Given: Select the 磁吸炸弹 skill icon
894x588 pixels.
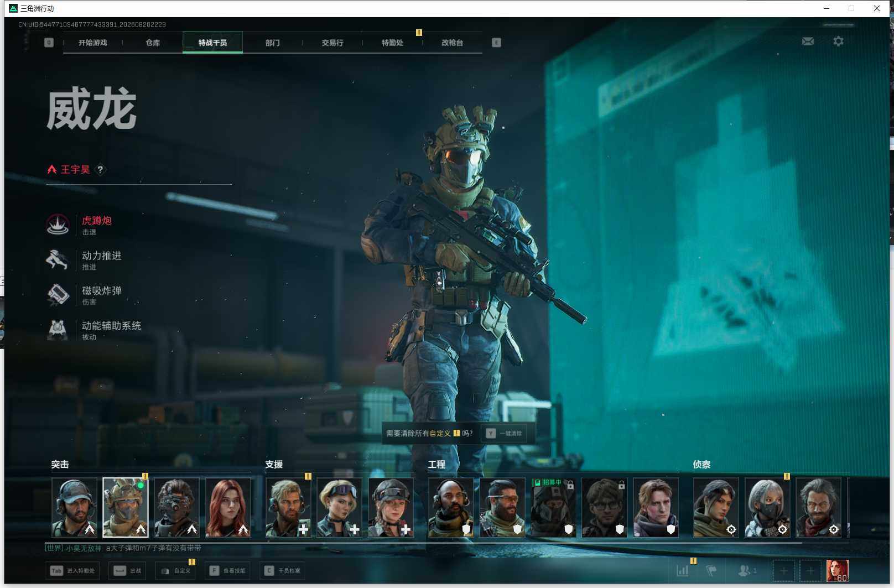Looking at the screenshot, I should click(x=58, y=294).
